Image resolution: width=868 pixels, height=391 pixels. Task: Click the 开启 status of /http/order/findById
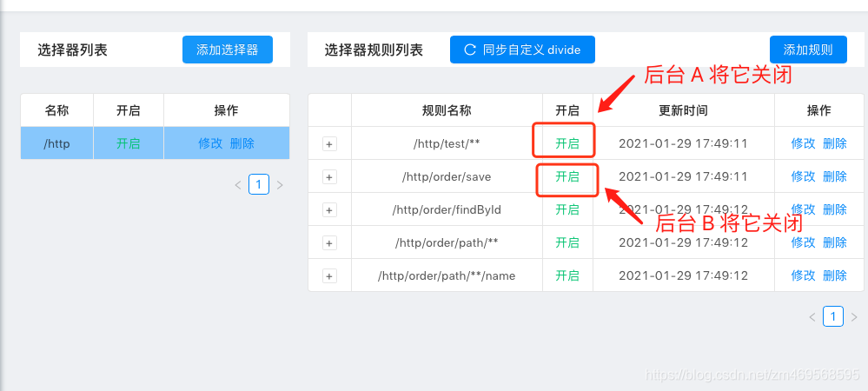click(567, 209)
